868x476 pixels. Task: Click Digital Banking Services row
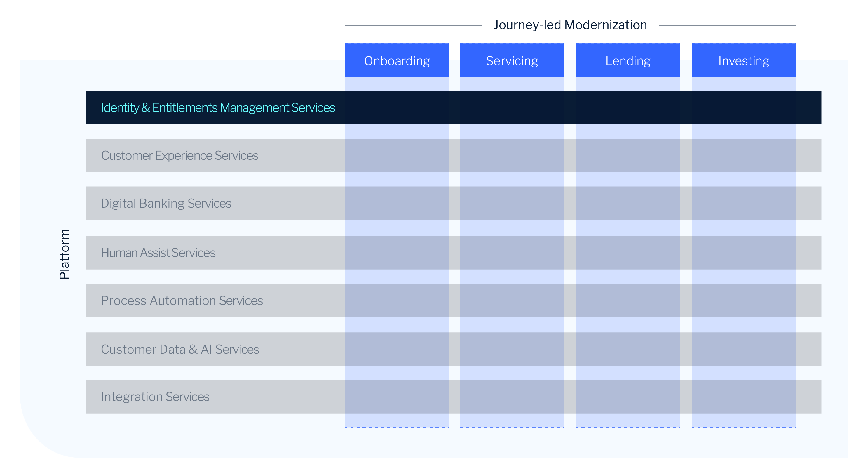(x=454, y=203)
